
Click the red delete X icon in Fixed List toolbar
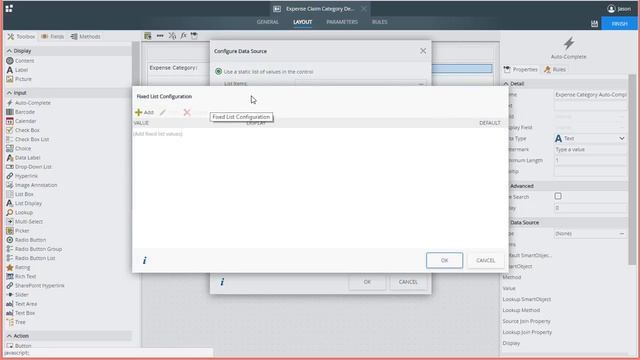[187, 112]
